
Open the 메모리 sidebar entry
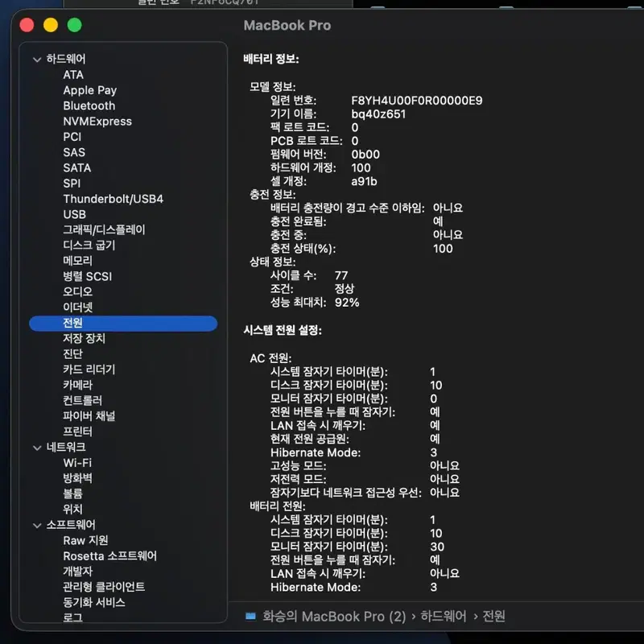[x=77, y=261]
